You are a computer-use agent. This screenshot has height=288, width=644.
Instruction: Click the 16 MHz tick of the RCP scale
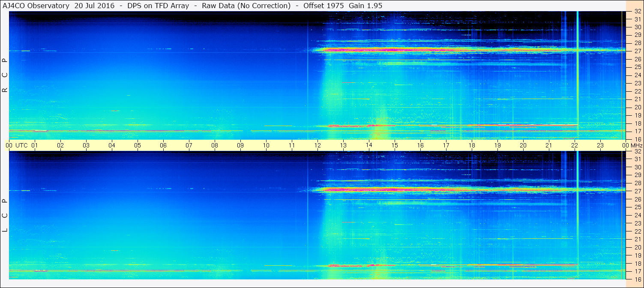[637, 139]
